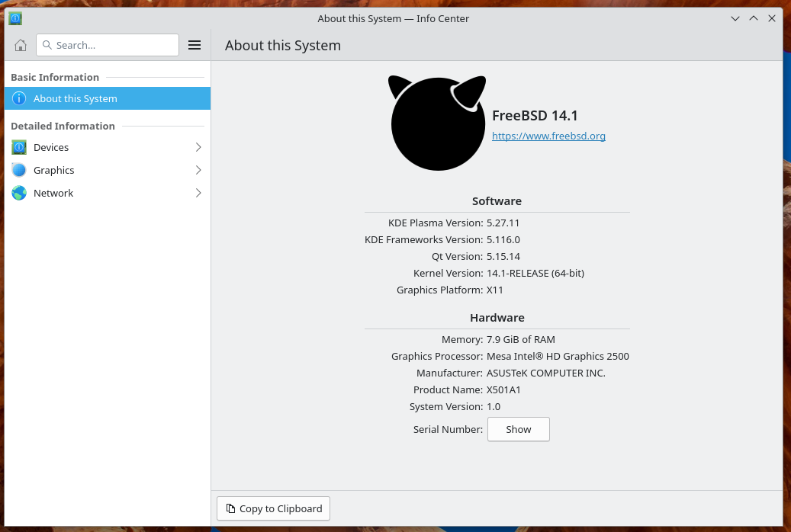Viewport: 791px width, 532px height.
Task: Click the KDE Plasma Version value 5.27.11
Action: point(503,223)
